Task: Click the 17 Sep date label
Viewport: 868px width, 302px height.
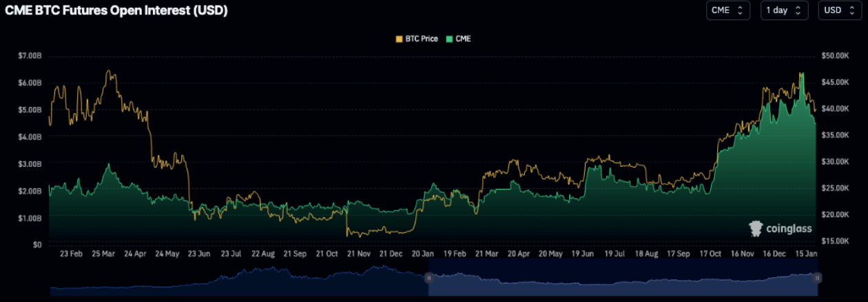Action: pyautogui.click(x=680, y=254)
